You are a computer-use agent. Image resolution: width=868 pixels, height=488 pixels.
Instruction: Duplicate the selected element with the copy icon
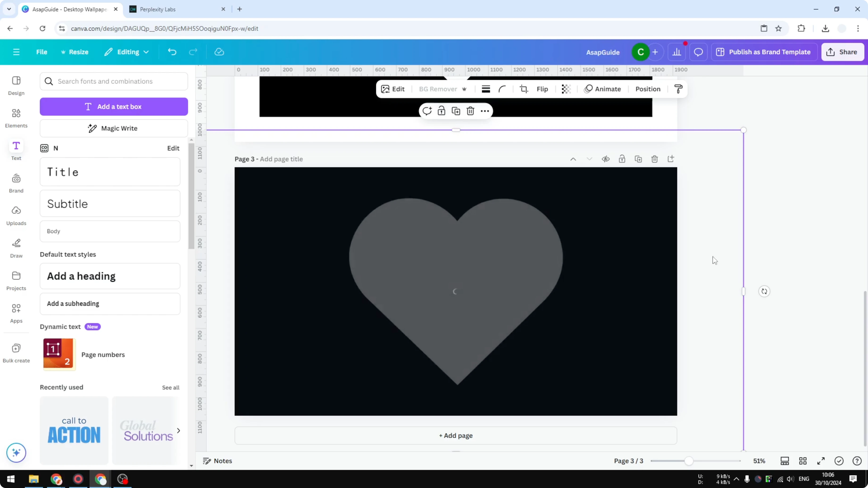[x=455, y=111]
